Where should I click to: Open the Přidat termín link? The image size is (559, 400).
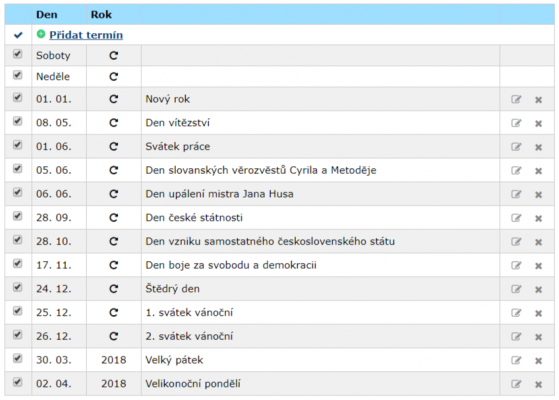pyautogui.click(x=86, y=35)
